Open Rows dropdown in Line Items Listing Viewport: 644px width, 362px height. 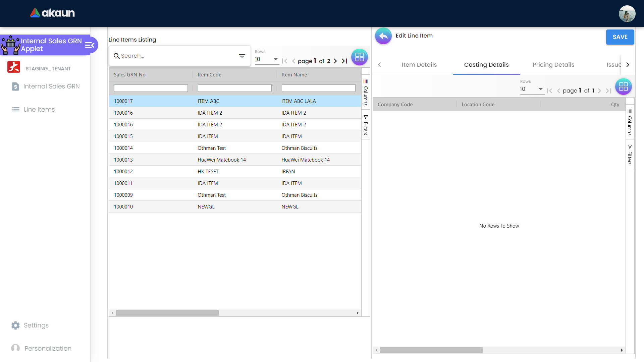(x=266, y=59)
